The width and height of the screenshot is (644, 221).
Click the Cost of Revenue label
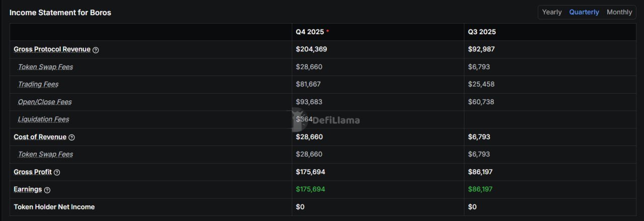click(40, 137)
